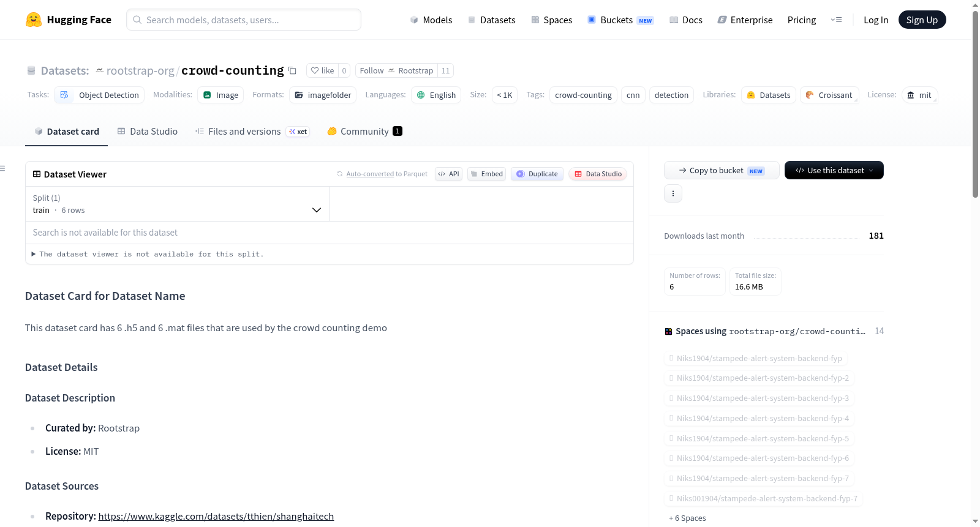
Task: View the like count number
Action: [344, 70]
